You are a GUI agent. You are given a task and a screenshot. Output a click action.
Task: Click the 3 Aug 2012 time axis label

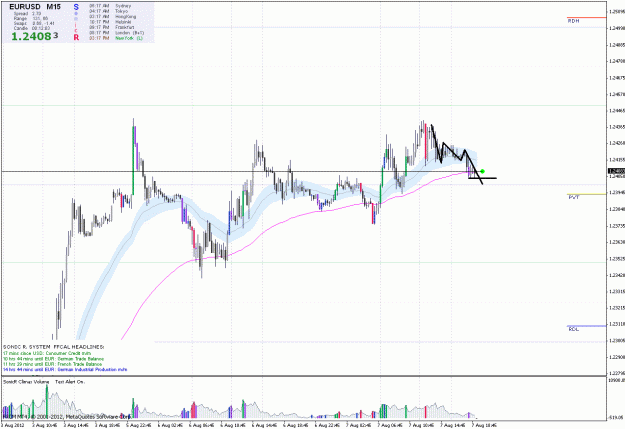tap(13, 425)
